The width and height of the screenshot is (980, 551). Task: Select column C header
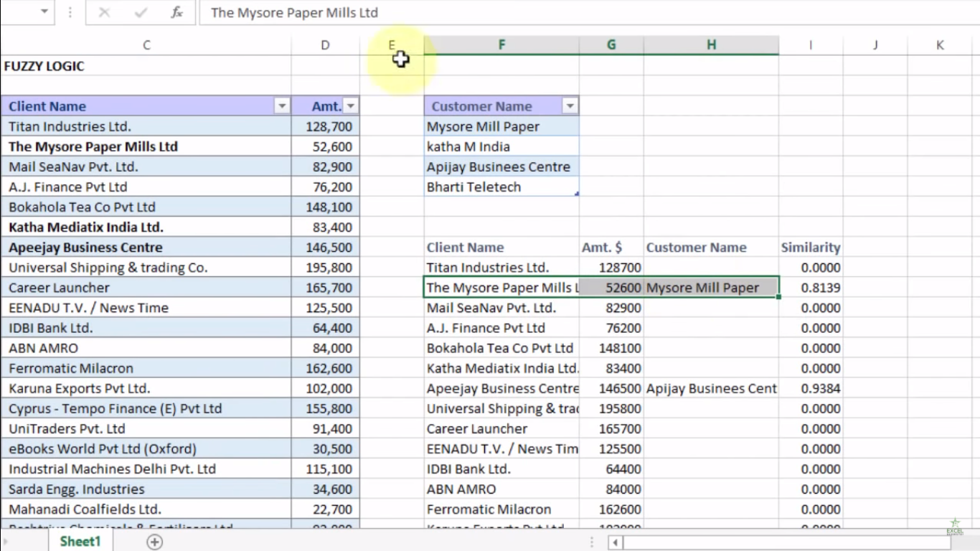click(146, 45)
